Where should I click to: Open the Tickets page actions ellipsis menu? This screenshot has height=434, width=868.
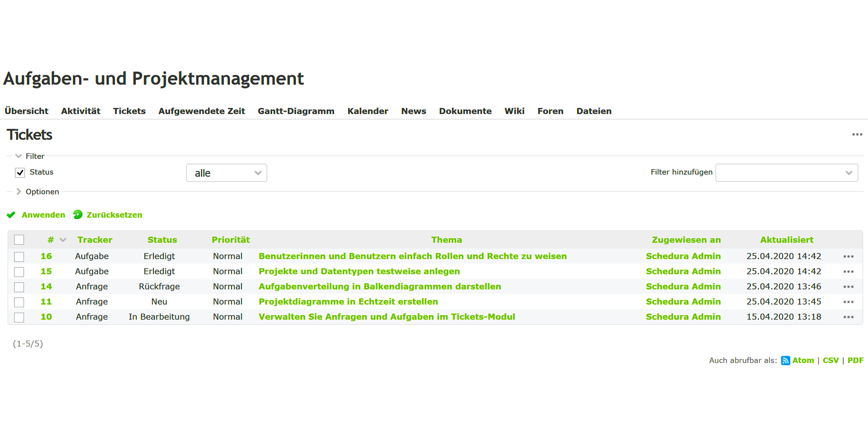click(857, 135)
